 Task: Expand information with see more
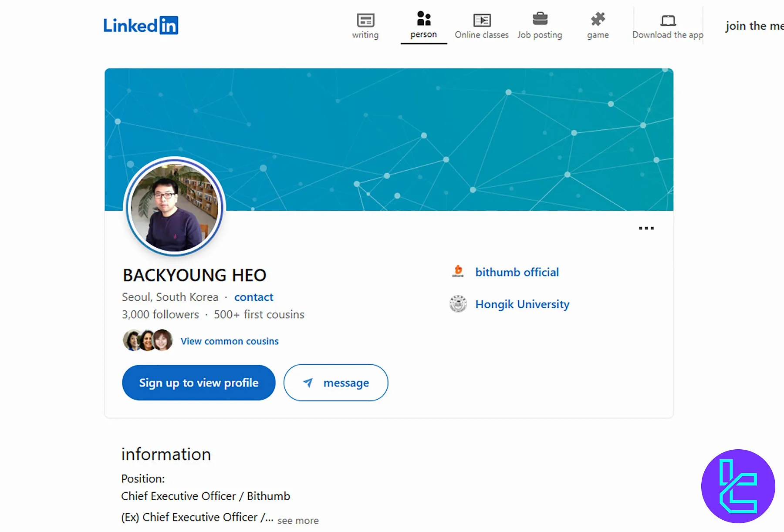298,521
